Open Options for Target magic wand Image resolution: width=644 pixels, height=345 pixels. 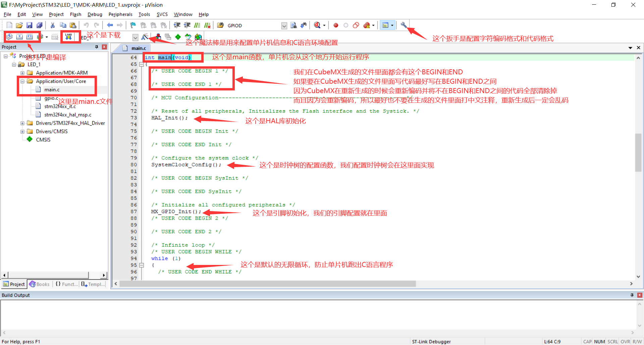point(145,37)
